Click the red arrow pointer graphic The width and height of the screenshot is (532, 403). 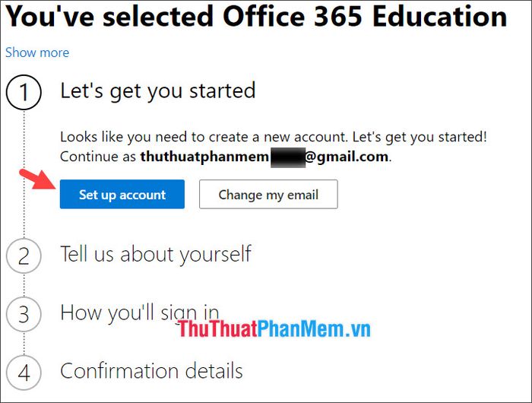pyautogui.click(x=38, y=179)
